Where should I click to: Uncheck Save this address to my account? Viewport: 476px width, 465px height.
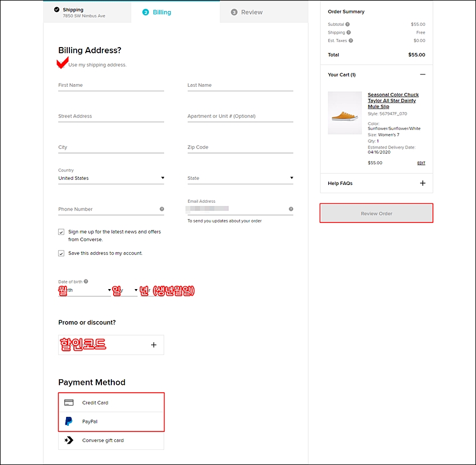click(62, 253)
